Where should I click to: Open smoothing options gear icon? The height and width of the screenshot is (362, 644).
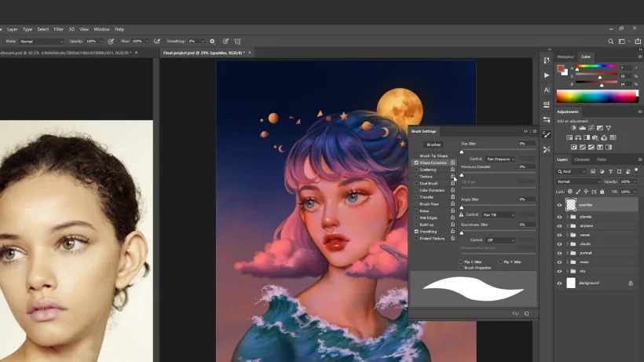point(212,42)
